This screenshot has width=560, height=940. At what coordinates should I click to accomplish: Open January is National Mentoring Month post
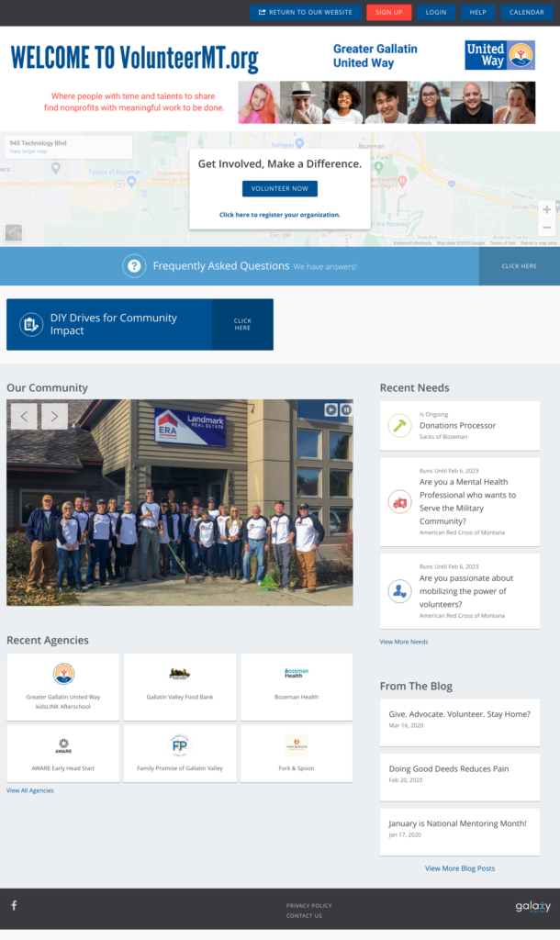click(x=457, y=823)
